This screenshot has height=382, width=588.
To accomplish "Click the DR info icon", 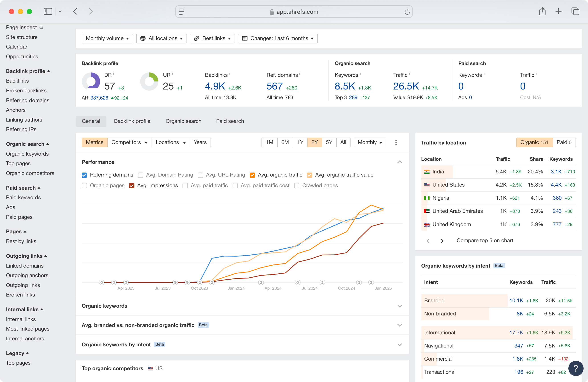I will pos(114,73).
